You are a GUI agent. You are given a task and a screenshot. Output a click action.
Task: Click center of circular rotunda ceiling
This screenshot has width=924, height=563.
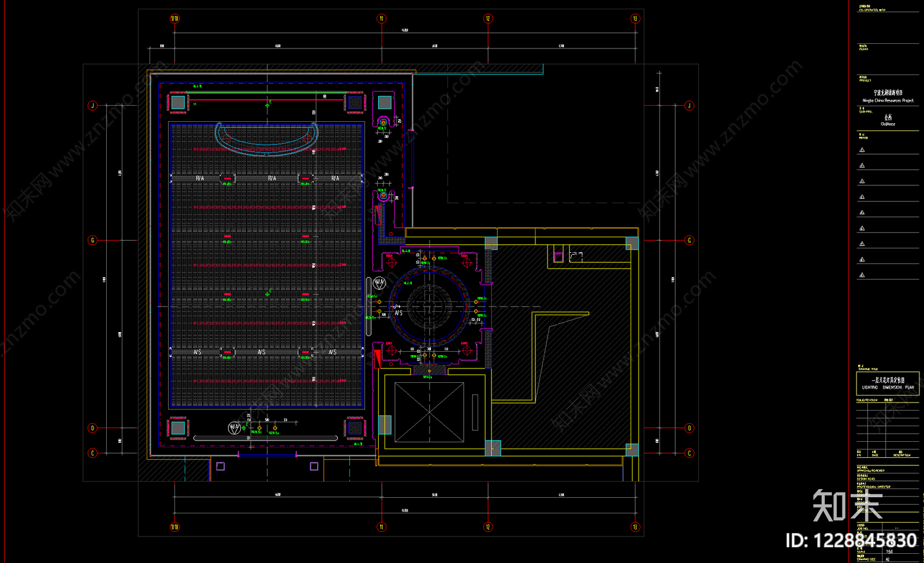coord(429,307)
